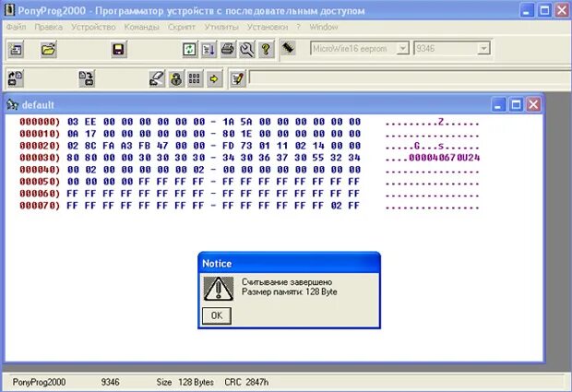The image size is (572, 392).
Task: Click hex byte 55 in row 000030
Action: click(x=318, y=158)
